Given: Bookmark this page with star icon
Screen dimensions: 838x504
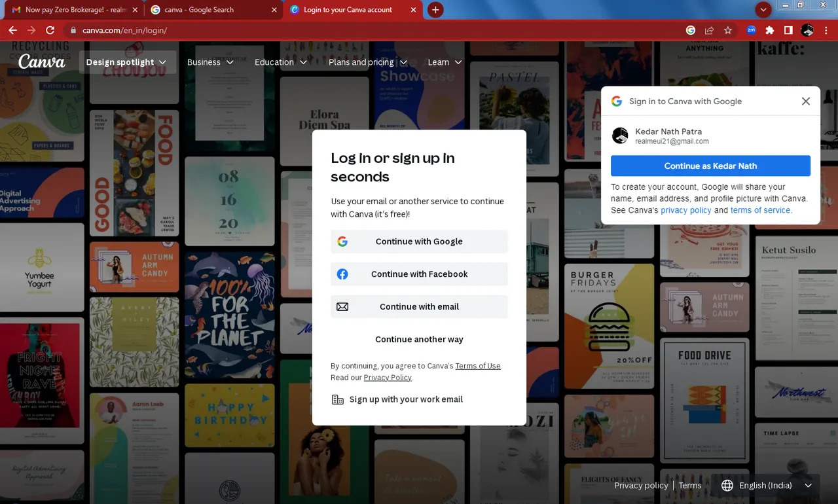Looking at the screenshot, I should (x=728, y=30).
